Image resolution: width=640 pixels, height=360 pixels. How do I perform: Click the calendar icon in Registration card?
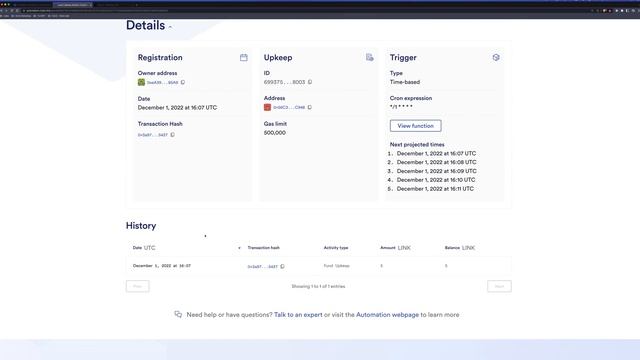click(x=244, y=58)
